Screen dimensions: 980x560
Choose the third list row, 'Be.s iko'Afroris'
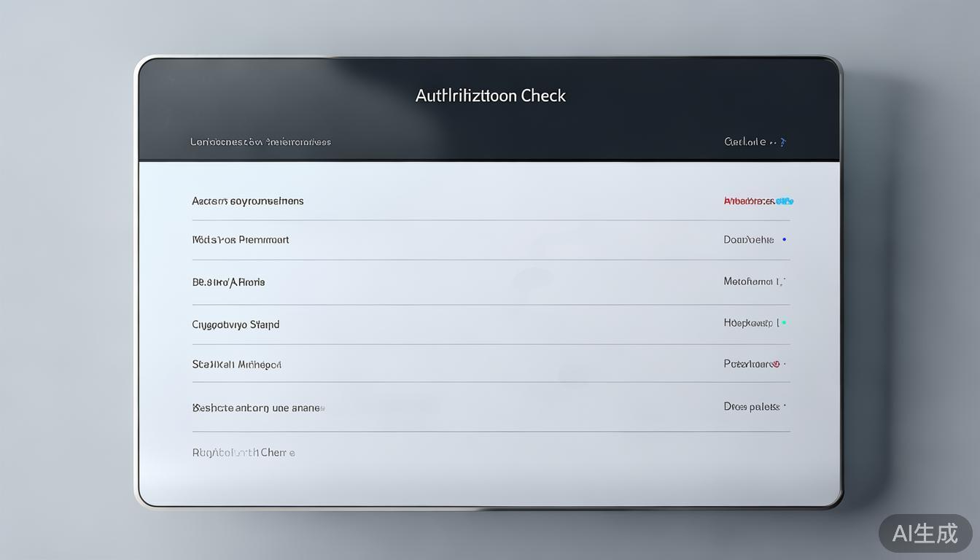[x=228, y=282]
